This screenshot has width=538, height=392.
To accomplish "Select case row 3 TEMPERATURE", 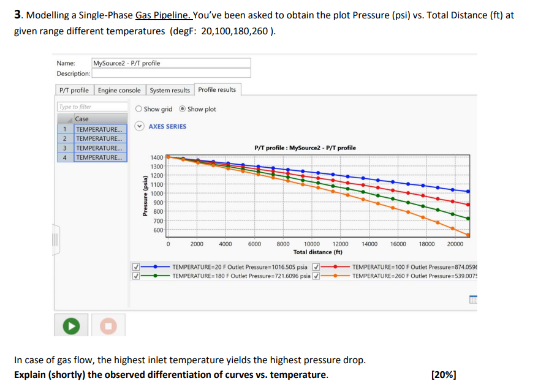I will coord(100,148).
